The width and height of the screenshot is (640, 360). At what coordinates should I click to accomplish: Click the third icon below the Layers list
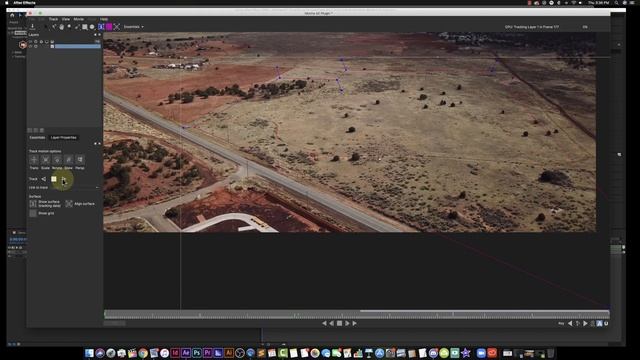pos(42,130)
